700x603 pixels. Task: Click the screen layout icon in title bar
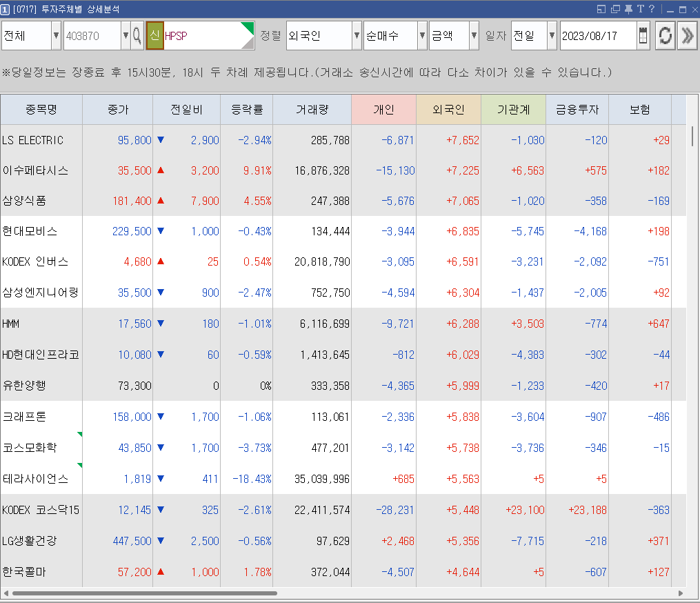click(x=601, y=9)
